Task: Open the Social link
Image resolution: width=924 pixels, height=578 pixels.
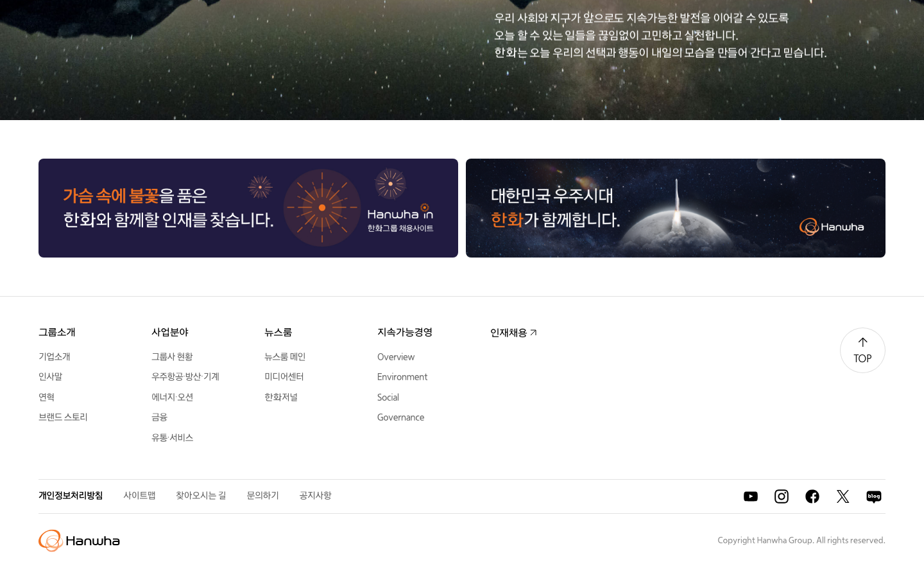Action: click(388, 398)
